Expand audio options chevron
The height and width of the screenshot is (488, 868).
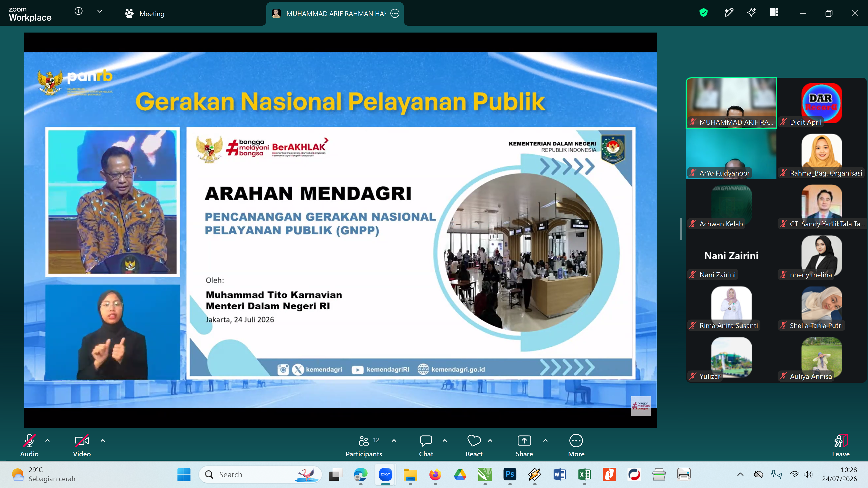pos(47,441)
